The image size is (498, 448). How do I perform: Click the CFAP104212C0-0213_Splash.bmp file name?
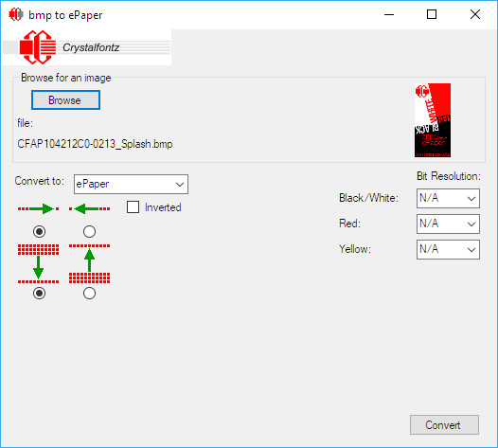point(95,144)
